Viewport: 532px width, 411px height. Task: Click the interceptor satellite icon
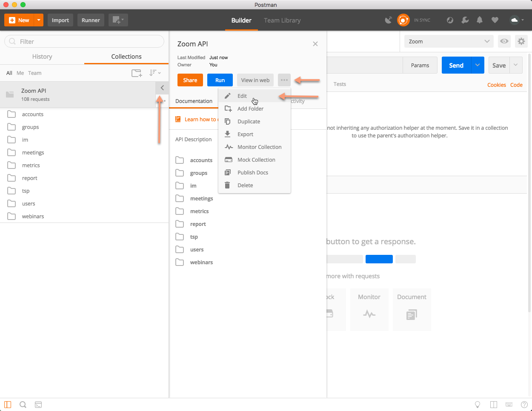(389, 20)
